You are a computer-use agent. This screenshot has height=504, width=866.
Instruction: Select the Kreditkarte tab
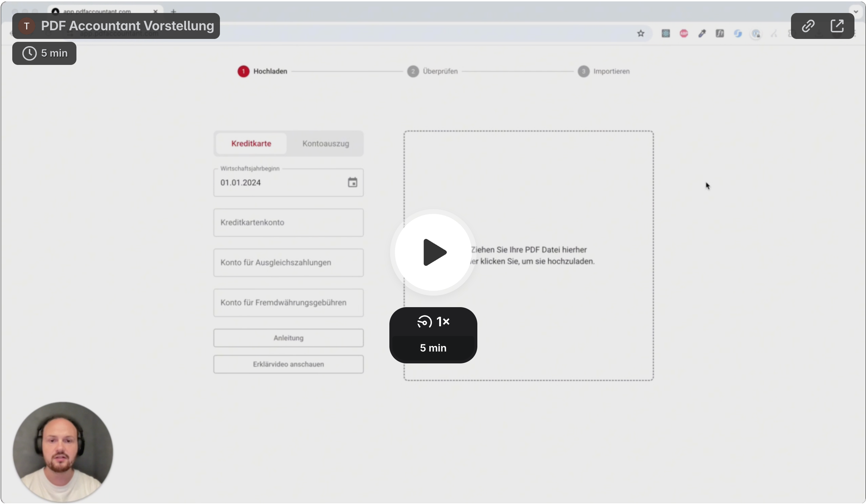[x=251, y=143]
